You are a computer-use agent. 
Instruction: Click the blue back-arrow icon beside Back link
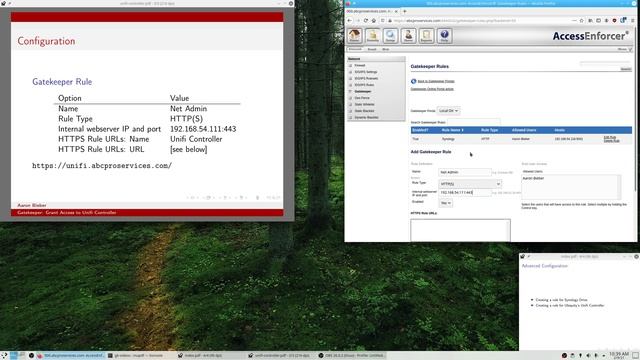[413, 81]
